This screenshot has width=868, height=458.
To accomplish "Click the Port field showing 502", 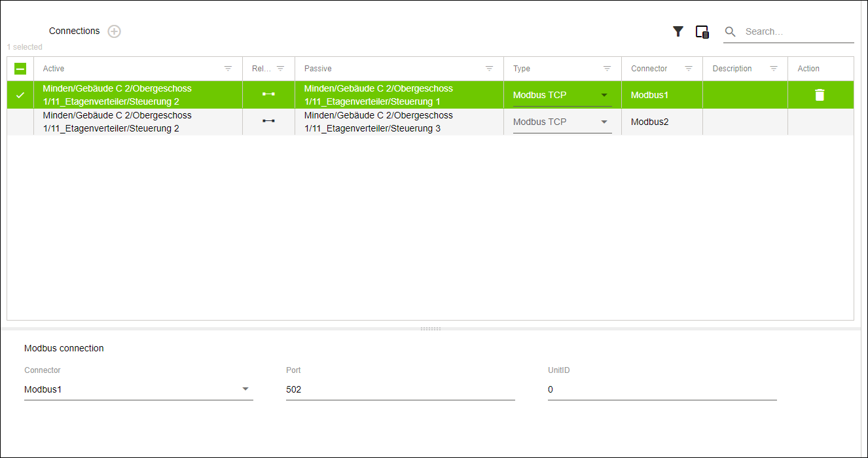I will 401,390.
